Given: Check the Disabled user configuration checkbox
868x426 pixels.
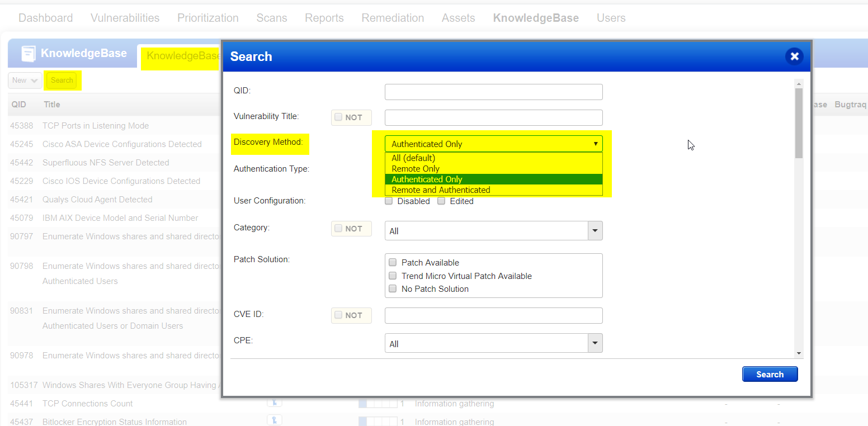Looking at the screenshot, I should pos(389,201).
